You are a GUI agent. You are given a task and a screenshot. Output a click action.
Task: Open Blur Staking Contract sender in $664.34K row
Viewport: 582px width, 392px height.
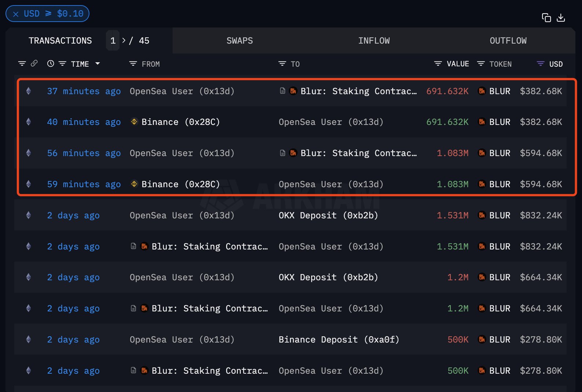pyautogui.click(x=210, y=308)
